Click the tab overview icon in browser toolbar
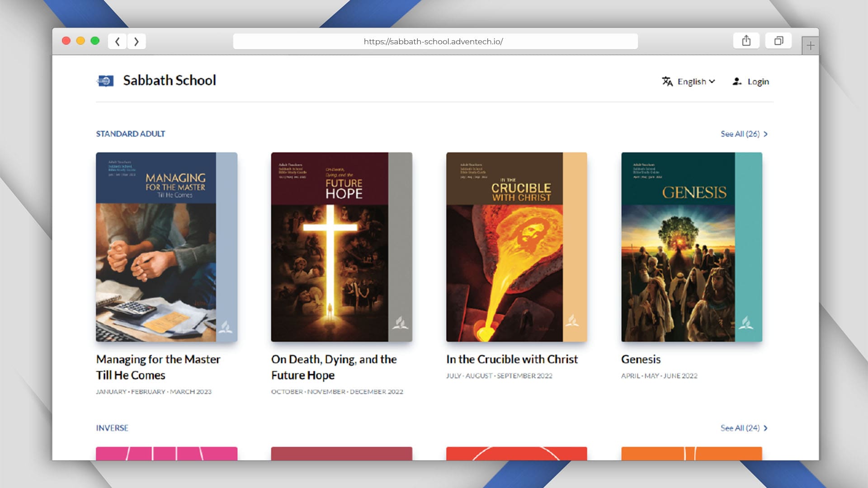Image resolution: width=868 pixels, height=488 pixels. (x=778, y=41)
